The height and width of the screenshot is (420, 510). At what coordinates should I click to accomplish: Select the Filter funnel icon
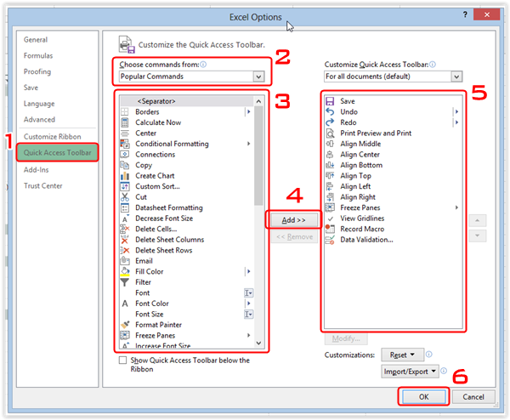point(125,282)
